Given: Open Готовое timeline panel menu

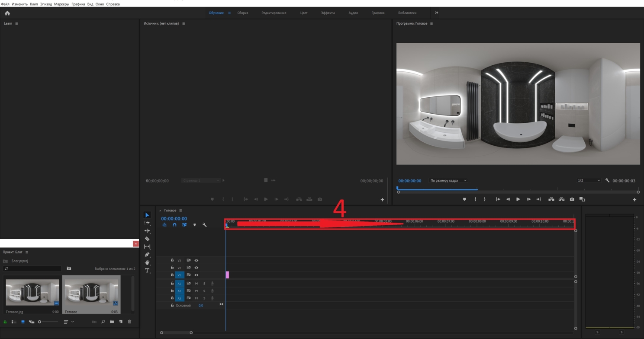Looking at the screenshot, I should coord(180,211).
